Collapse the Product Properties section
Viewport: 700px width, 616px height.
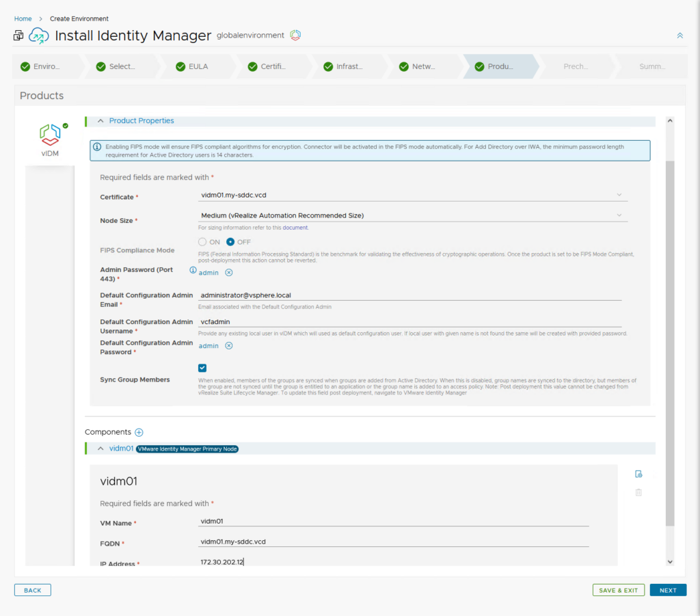click(100, 121)
